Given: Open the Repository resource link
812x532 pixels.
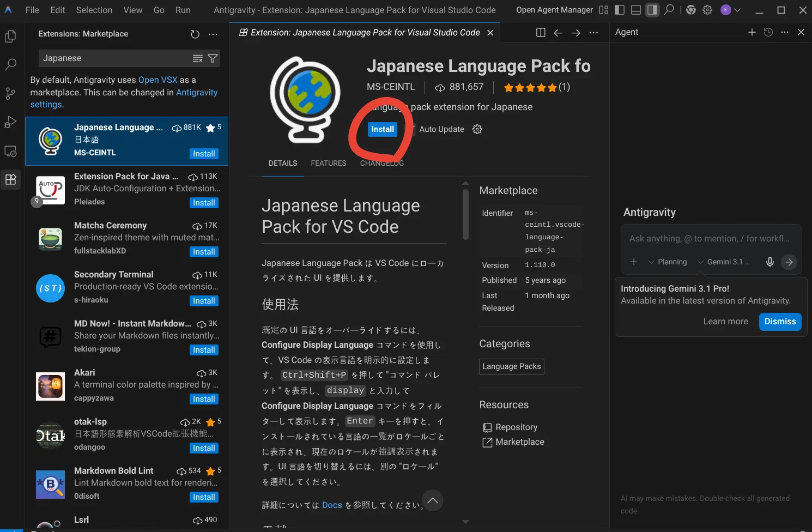Looking at the screenshot, I should (516, 427).
